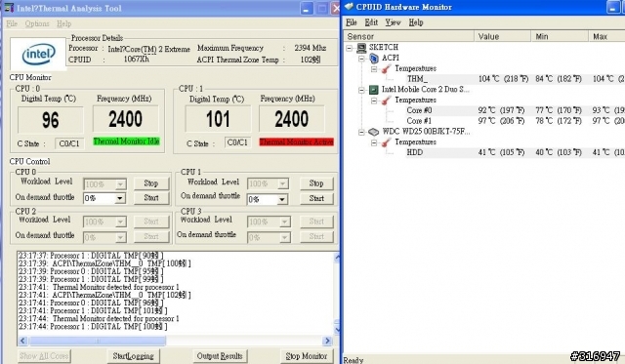Stop the CPU 1 workload
Screen dimensions: 625x364
click(316, 183)
